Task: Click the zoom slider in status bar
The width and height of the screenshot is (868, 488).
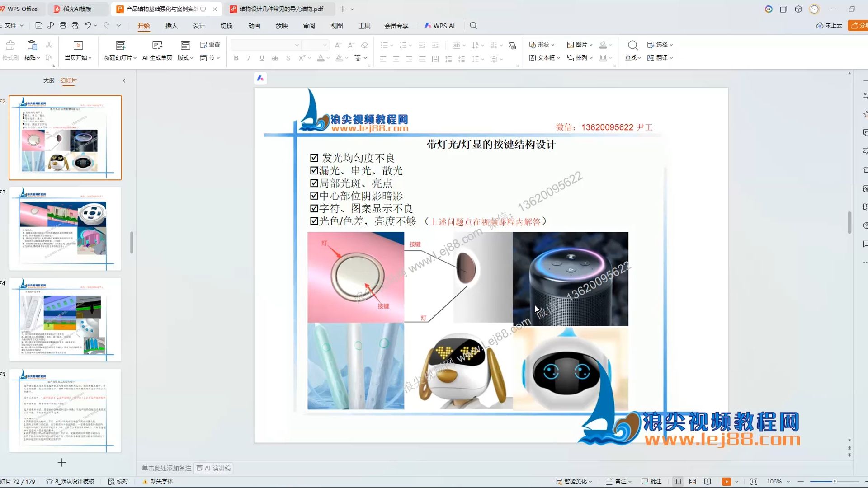Action: pos(834,482)
